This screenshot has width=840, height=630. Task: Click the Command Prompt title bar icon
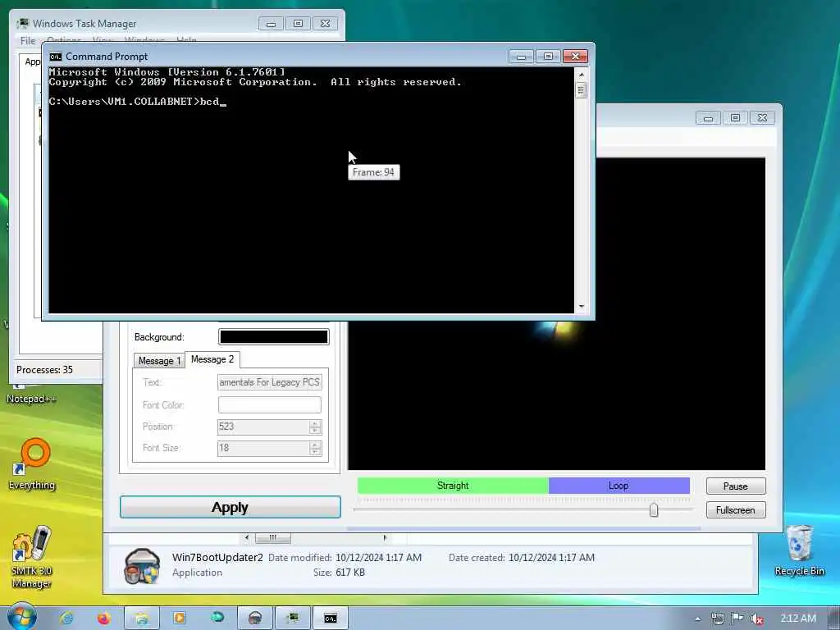pyautogui.click(x=55, y=57)
